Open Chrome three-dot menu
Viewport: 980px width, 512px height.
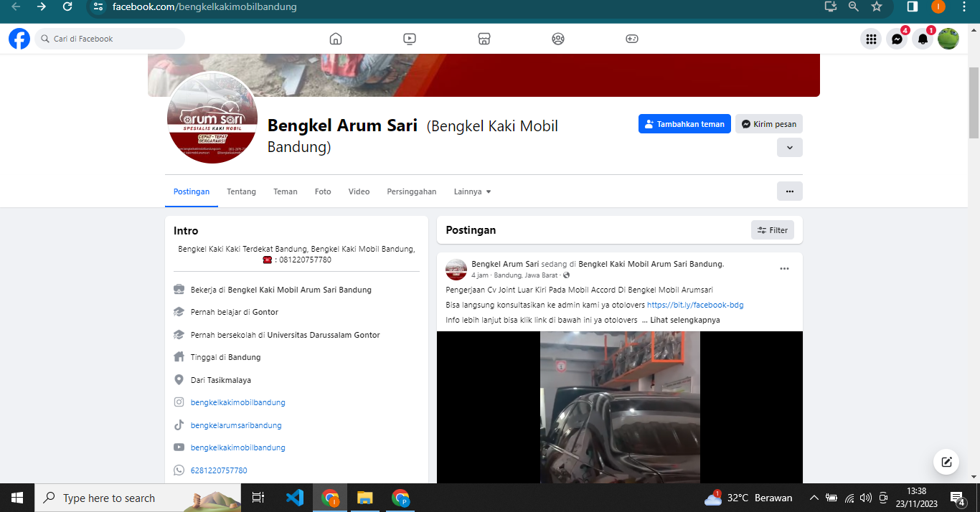964,6
